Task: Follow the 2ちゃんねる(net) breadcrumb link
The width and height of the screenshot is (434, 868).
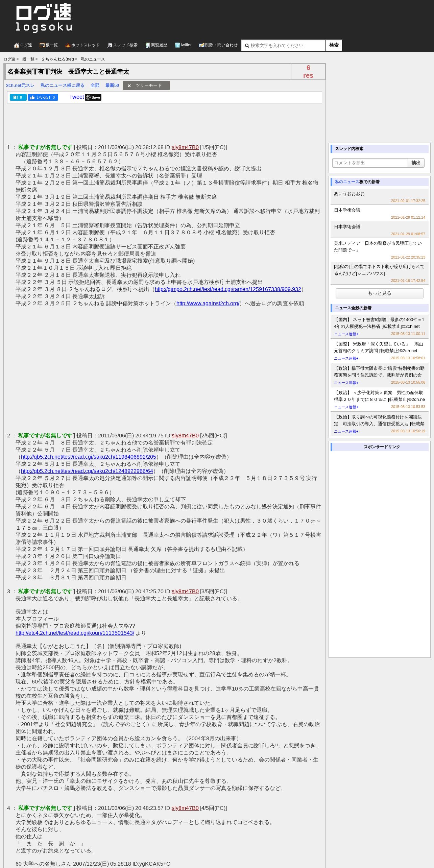Action: pyautogui.click(x=58, y=59)
